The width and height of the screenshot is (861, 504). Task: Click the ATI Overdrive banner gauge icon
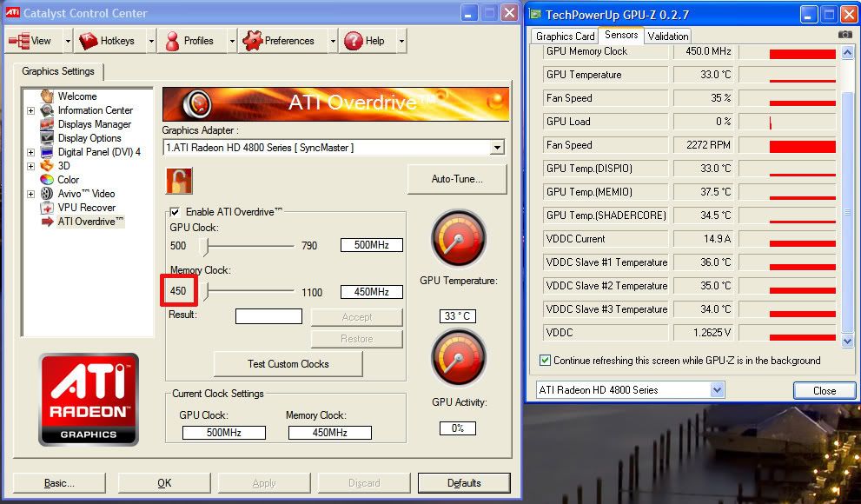198,103
